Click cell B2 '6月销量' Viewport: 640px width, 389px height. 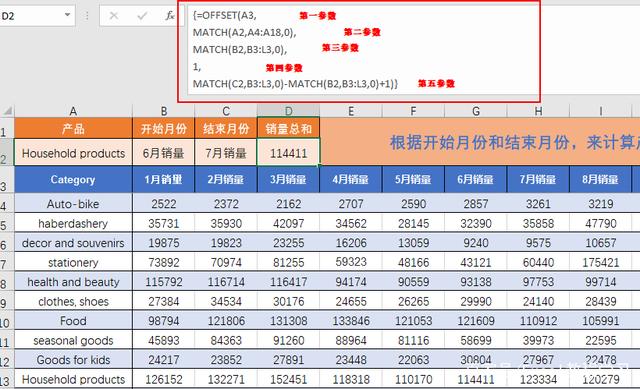pyautogui.click(x=164, y=153)
